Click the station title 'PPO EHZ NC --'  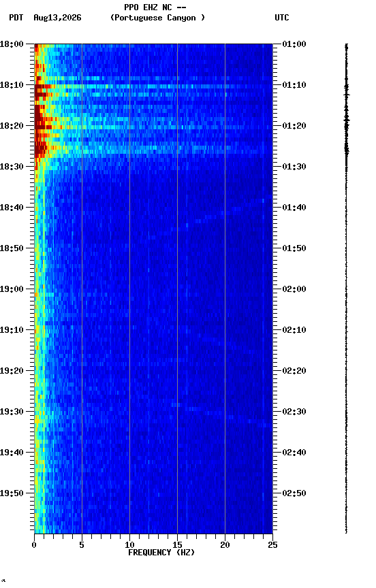click(155, 7)
